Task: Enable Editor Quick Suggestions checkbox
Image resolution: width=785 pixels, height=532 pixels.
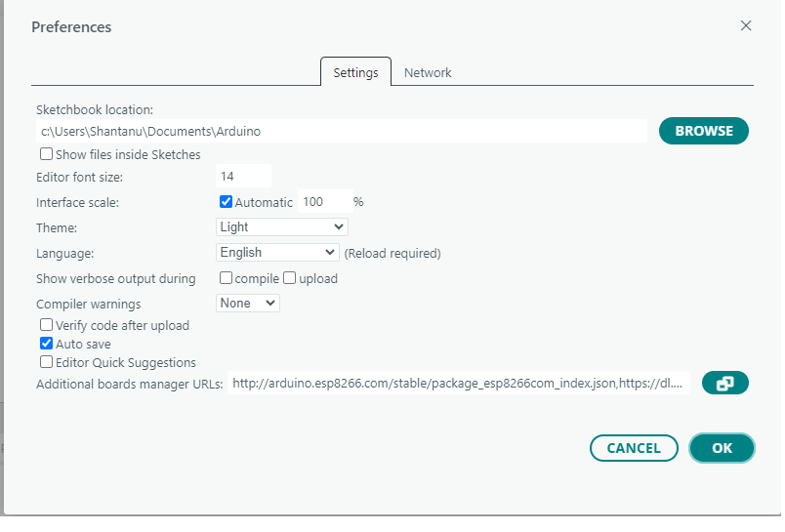Action: coord(46,362)
